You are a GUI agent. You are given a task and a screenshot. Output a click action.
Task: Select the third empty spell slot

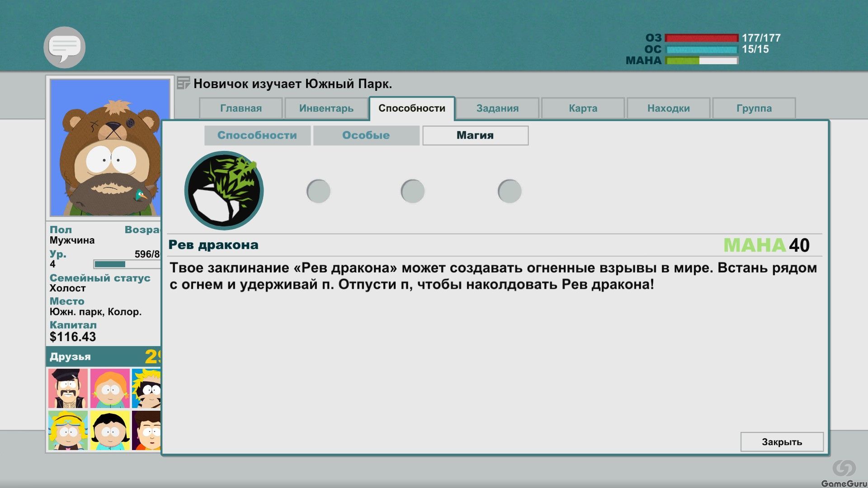coord(509,191)
